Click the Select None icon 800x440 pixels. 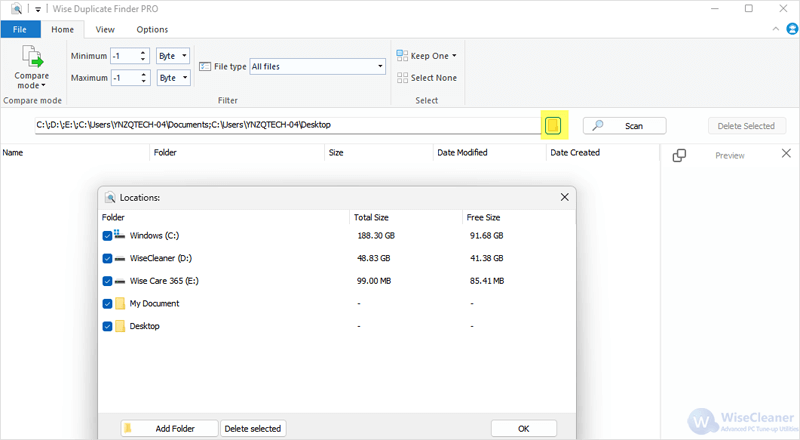[402, 78]
